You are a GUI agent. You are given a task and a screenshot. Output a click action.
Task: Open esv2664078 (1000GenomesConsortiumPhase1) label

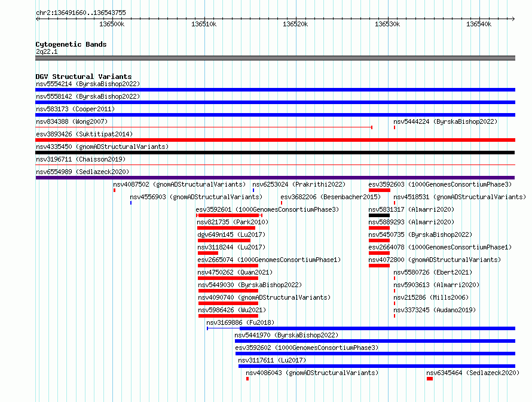440,247
